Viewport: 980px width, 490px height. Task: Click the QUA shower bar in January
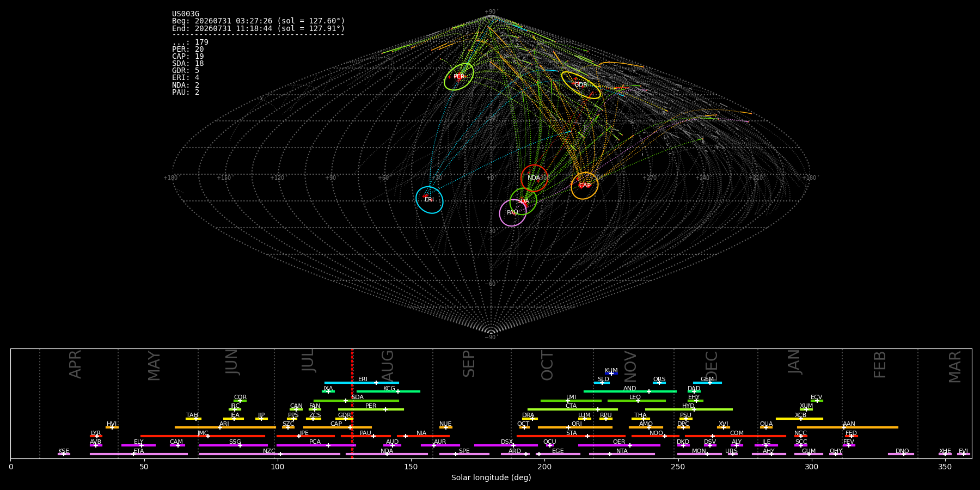766,427
